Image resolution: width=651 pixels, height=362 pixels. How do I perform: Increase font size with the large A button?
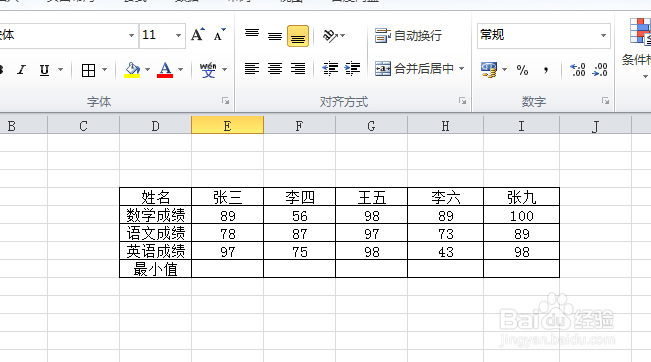tap(198, 35)
